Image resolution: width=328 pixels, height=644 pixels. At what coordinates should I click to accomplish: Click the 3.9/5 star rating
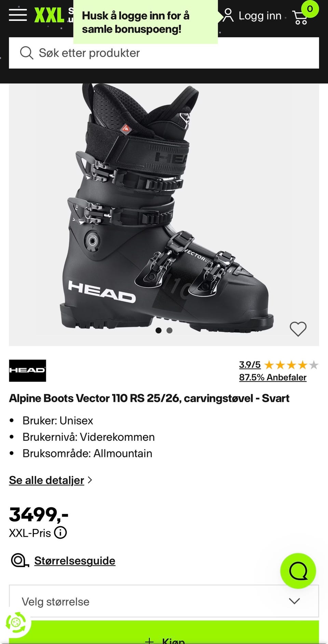278,365
